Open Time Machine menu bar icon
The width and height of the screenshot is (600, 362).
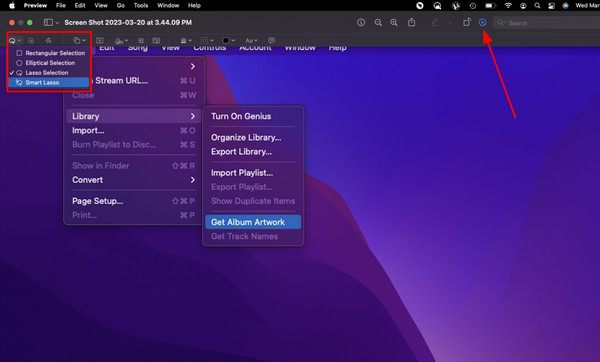coord(473,6)
